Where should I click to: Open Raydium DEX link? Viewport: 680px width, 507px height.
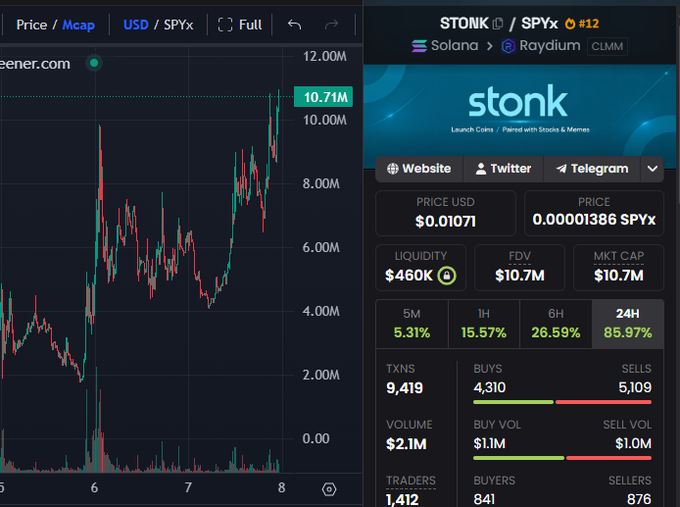(x=541, y=46)
